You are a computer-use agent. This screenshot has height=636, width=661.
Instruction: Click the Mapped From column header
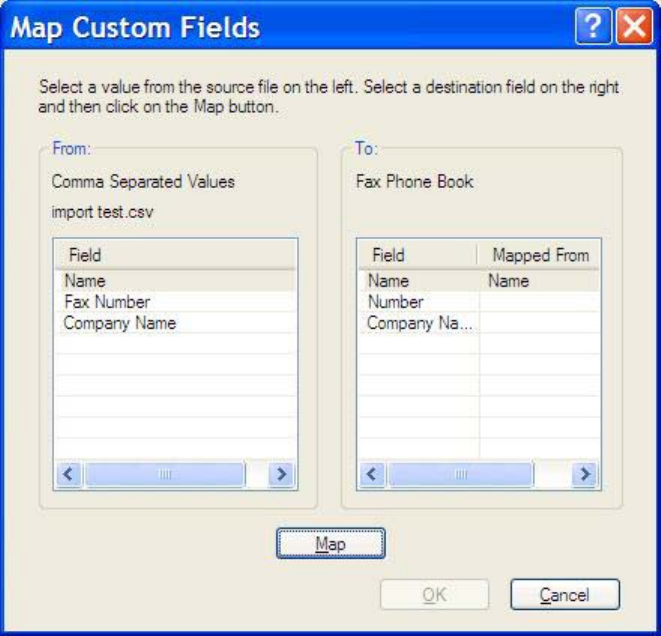(x=540, y=256)
